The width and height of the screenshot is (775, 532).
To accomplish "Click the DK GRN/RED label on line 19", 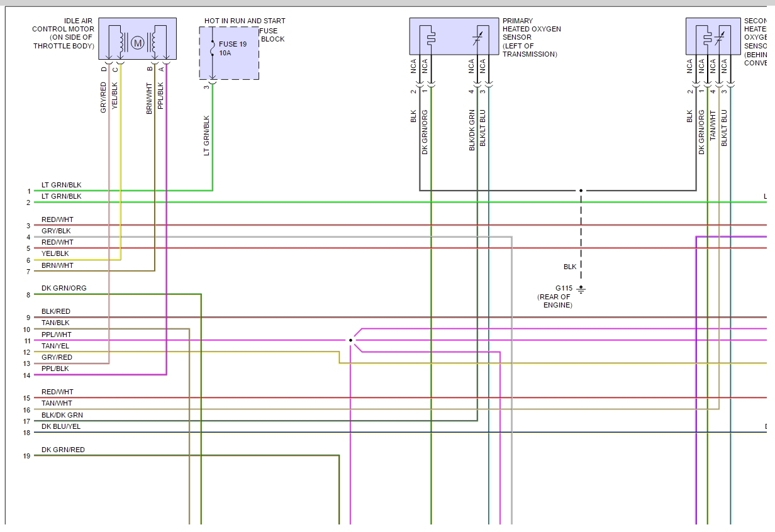I will (63, 450).
